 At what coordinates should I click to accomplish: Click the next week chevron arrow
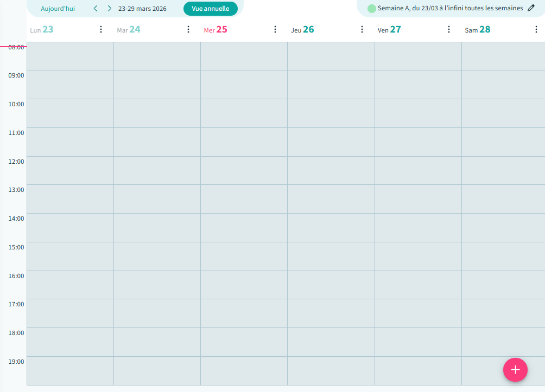(110, 9)
